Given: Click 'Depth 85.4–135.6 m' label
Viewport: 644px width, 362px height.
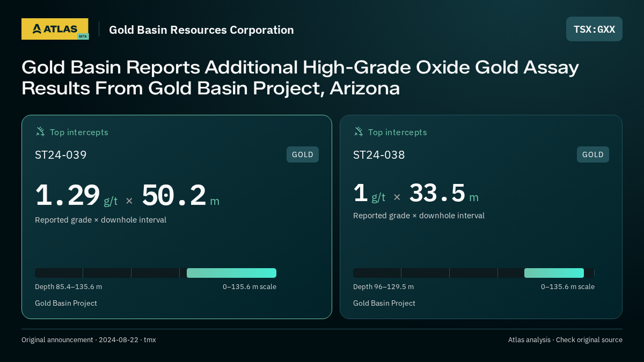Looking at the screenshot, I should (68, 287).
